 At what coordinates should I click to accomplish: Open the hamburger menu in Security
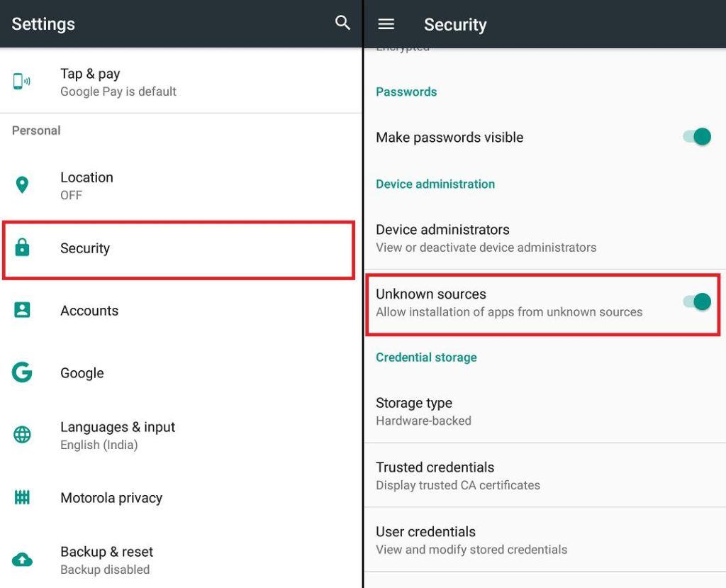tap(386, 24)
